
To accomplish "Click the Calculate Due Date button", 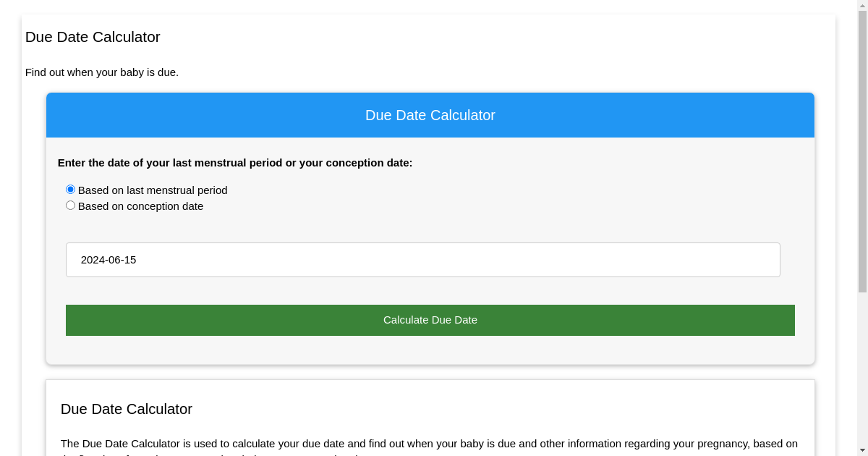I will (430, 320).
